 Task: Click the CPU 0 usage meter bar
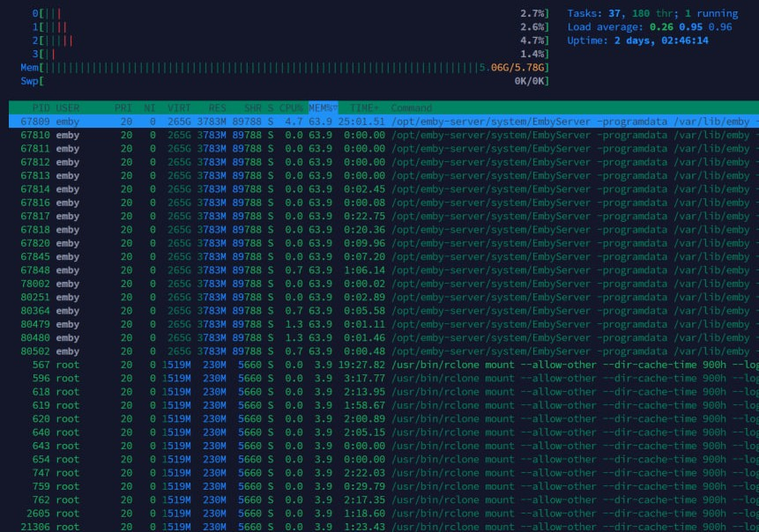tap(290, 13)
